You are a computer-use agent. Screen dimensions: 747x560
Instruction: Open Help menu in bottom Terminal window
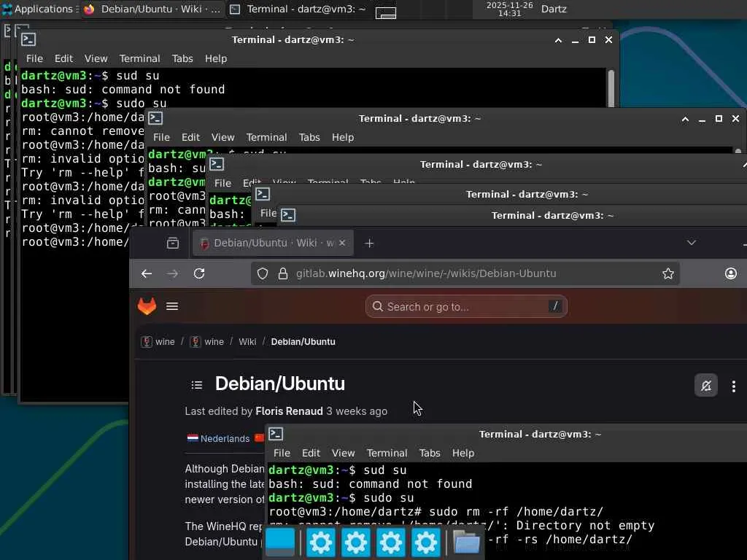[463, 453]
